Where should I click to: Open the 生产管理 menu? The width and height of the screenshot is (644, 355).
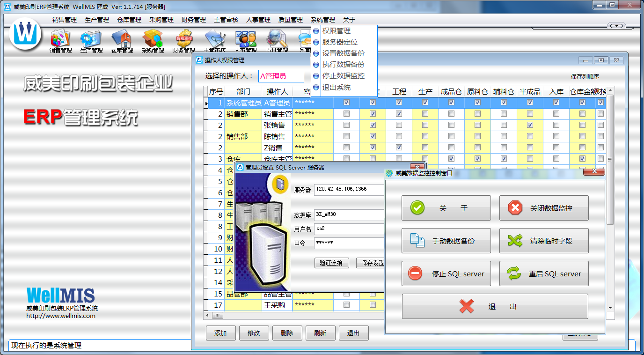point(97,20)
